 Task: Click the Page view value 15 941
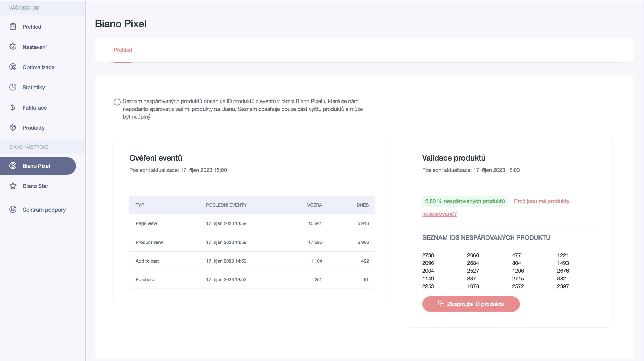point(315,223)
